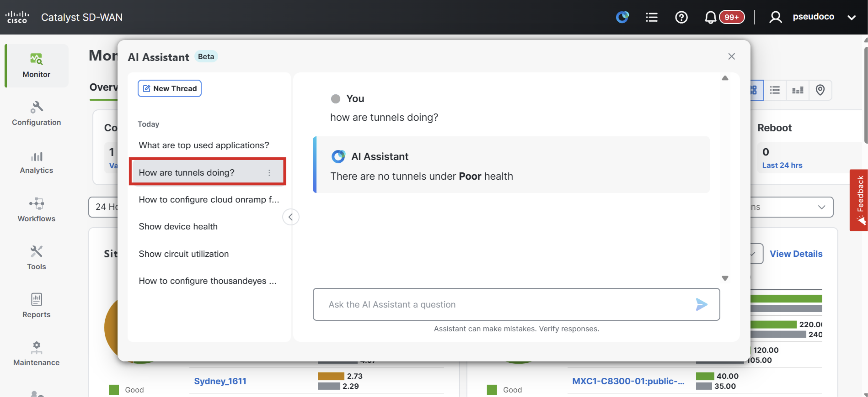The width and height of the screenshot is (868, 397).
Task: Click the Cisco logo
Action: [x=17, y=17]
